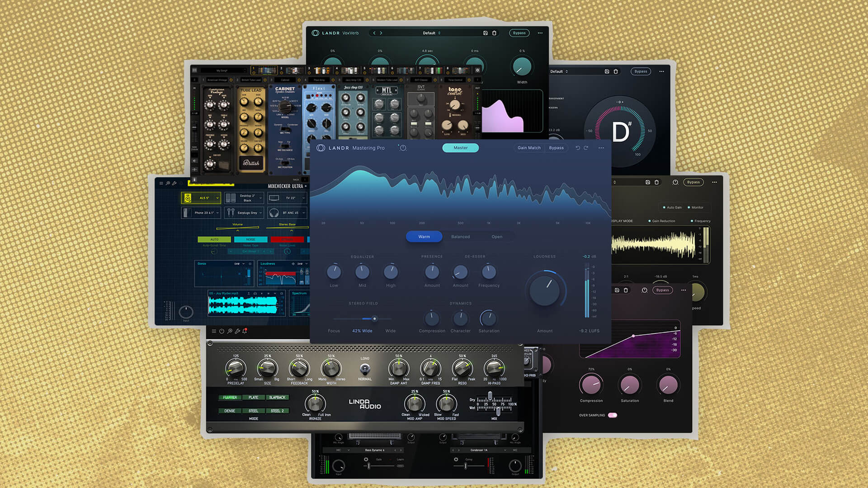This screenshot has width=868, height=488.
Task: Open the TV 22" device dropdown
Action: [287, 198]
